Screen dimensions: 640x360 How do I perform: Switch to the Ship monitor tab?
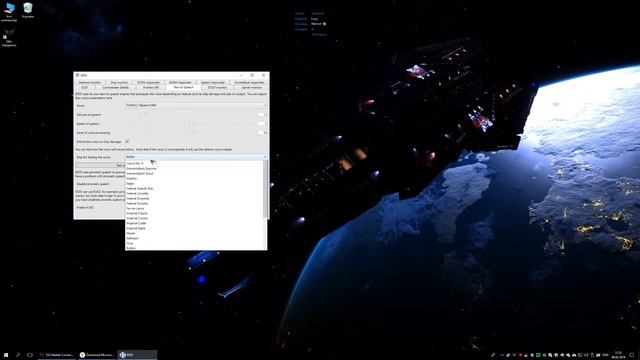point(119,82)
